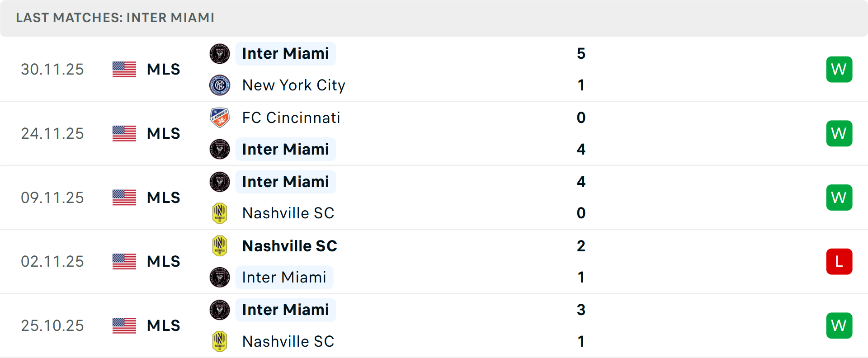Click the FC Cincinnati club crest

pyautogui.click(x=220, y=118)
